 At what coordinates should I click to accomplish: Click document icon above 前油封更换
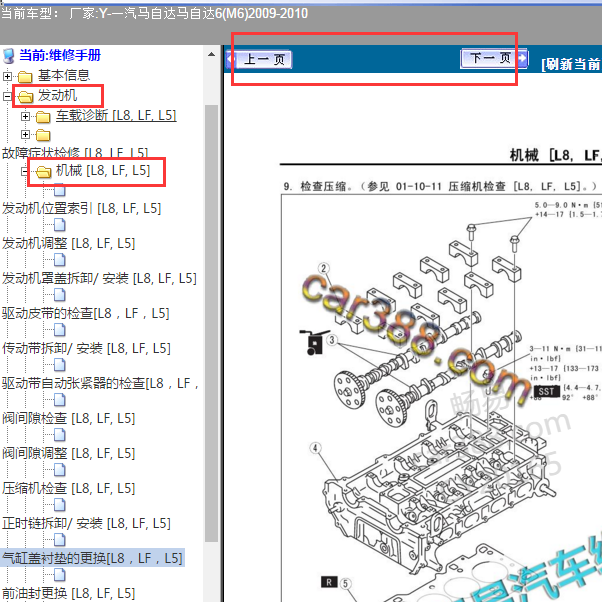[x=60, y=575]
